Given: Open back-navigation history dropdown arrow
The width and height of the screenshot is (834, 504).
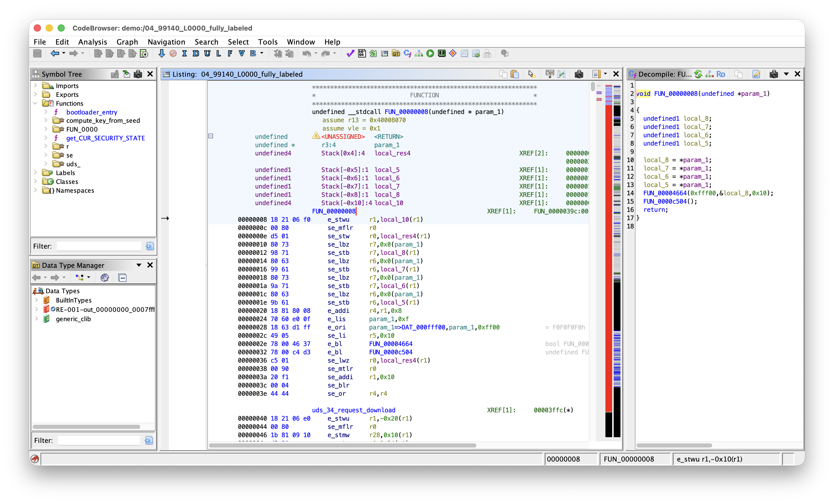Looking at the screenshot, I should pos(64,53).
